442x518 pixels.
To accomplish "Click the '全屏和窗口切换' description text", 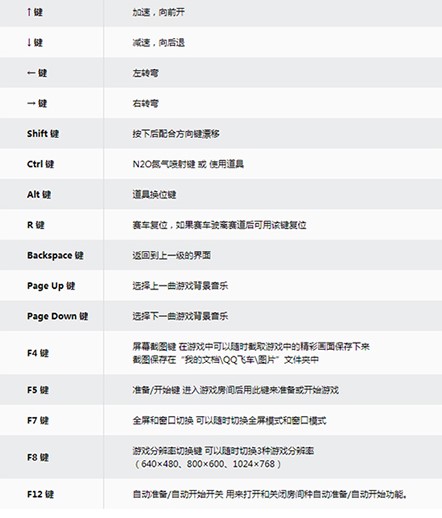I will tap(229, 420).
